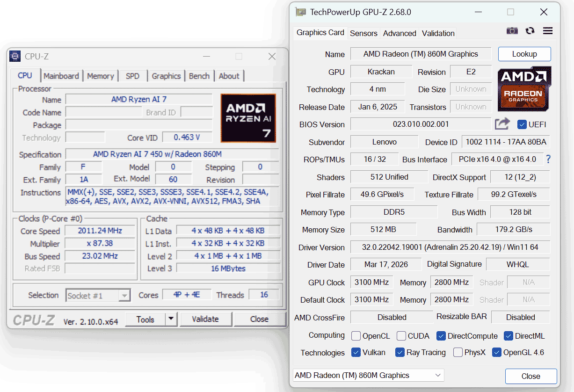Switch to the SPD tab in CPU-Z
Image resolution: width=574 pixels, height=392 pixels.
coord(132,76)
